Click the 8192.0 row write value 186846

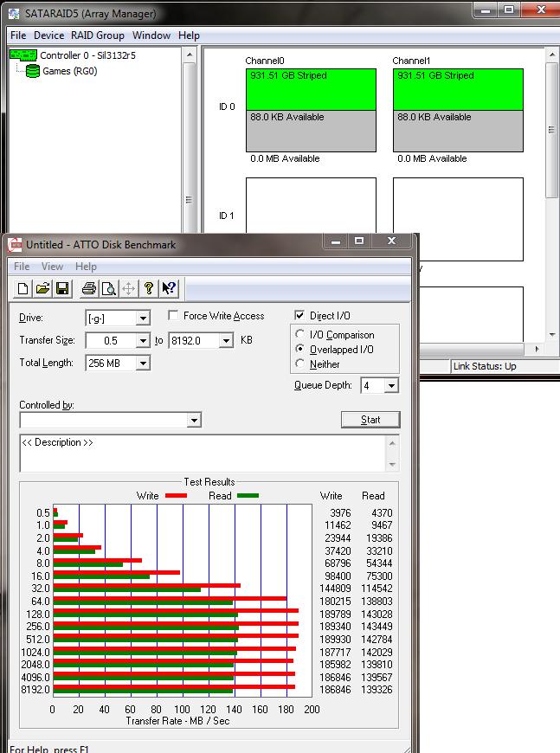[335, 690]
